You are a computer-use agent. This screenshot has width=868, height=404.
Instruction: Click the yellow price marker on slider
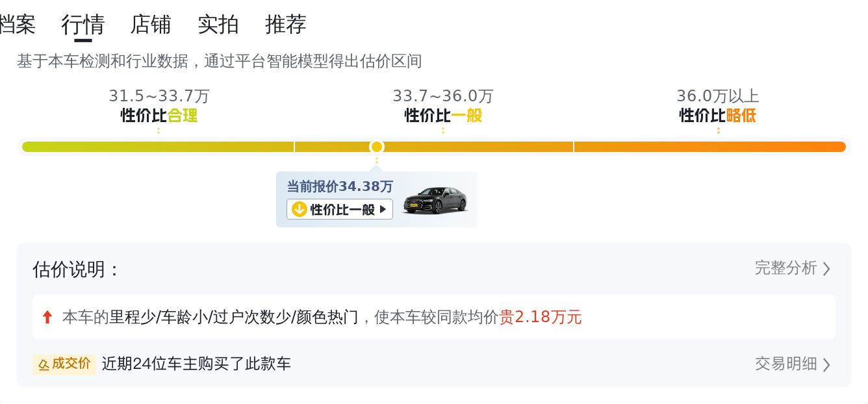tap(377, 147)
